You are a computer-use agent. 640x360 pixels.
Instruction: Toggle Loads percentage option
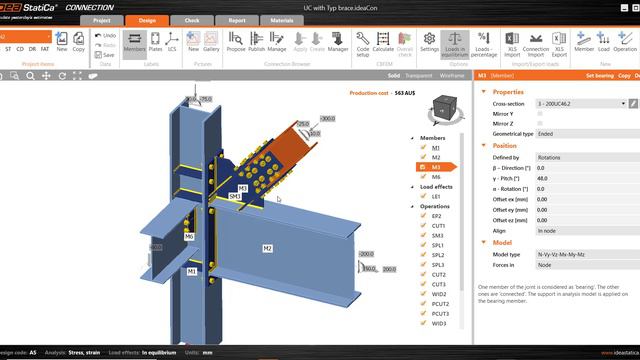[484, 44]
